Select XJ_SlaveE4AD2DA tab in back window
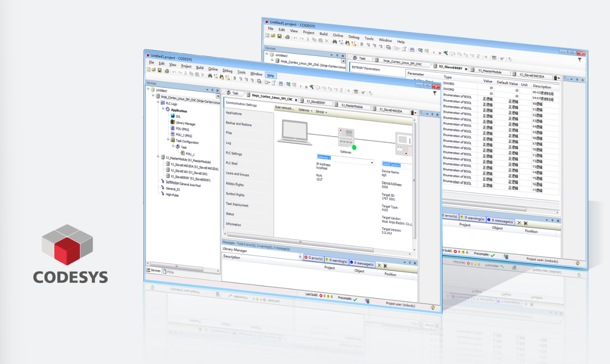The height and width of the screenshot is (364, 610). tap(532, 74)
